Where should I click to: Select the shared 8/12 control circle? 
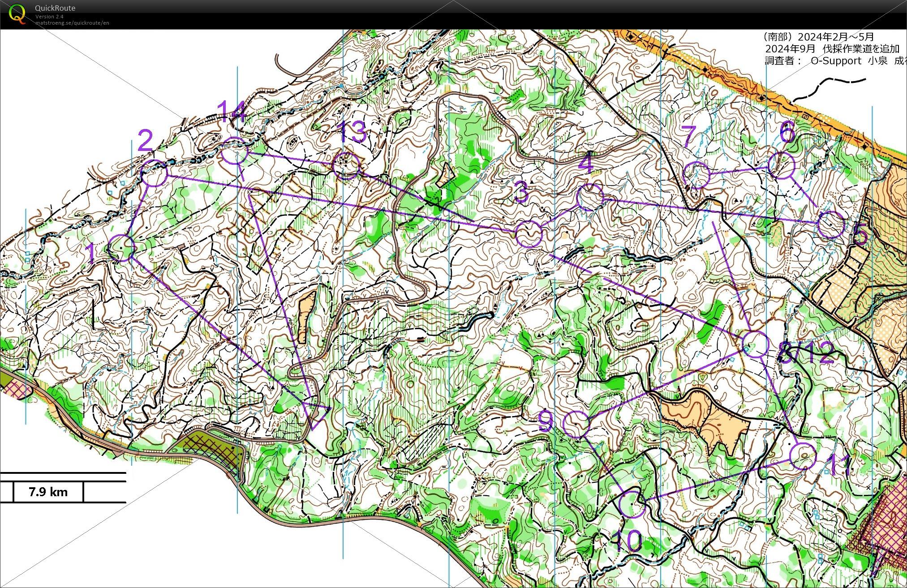click(x=756, y=344)
